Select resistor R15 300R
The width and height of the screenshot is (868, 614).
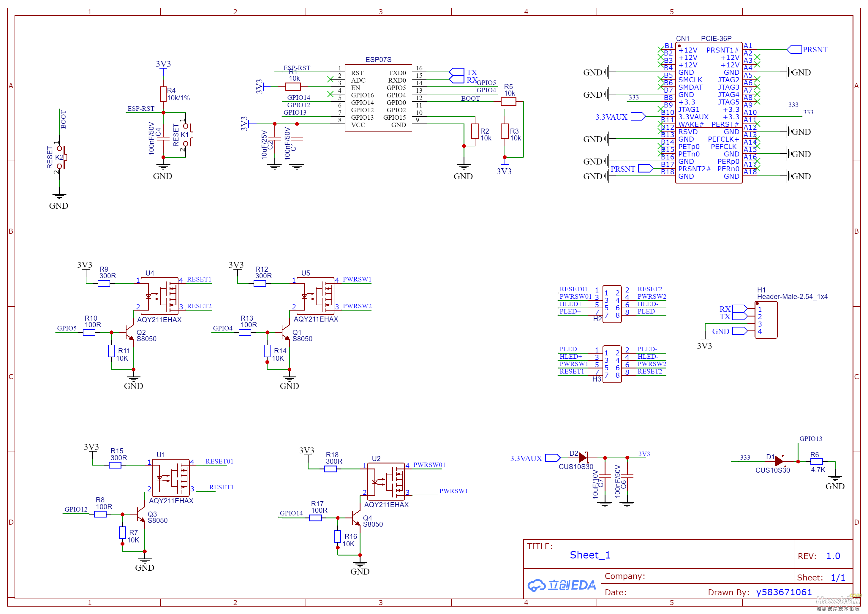[x=115, y=466]
